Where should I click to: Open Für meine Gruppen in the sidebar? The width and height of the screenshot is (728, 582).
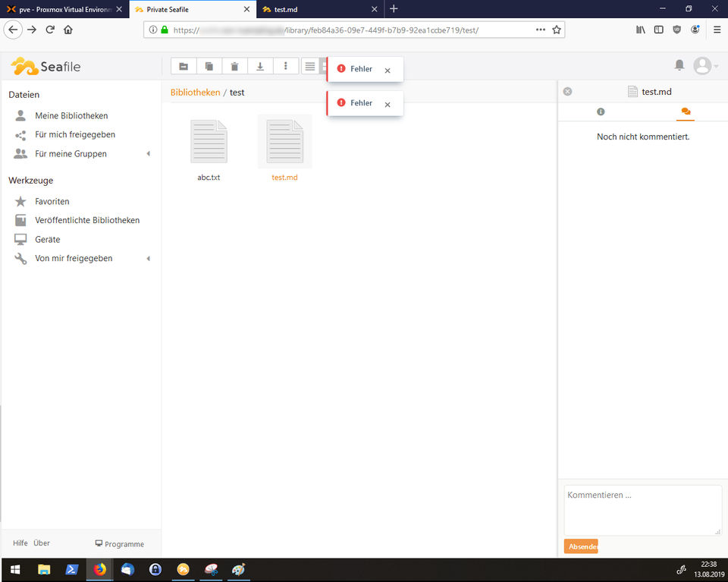coord(71,154)
